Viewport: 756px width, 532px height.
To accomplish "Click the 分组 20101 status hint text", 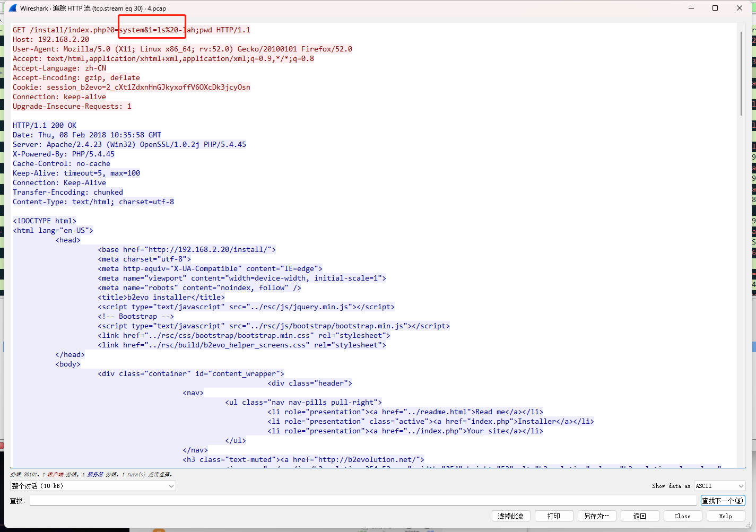I will point(91,474).
